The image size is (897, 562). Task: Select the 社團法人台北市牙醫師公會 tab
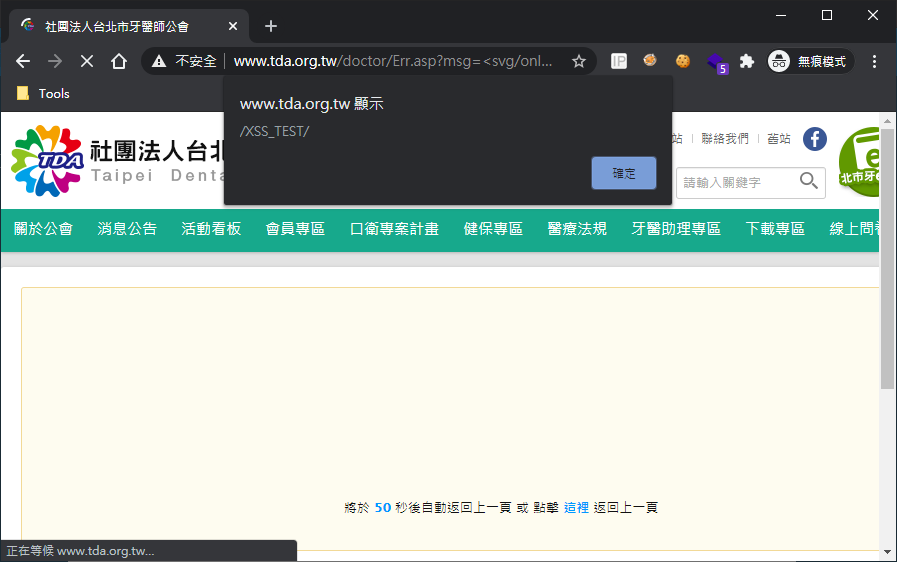pyautogui.click(x=129, y=26)
